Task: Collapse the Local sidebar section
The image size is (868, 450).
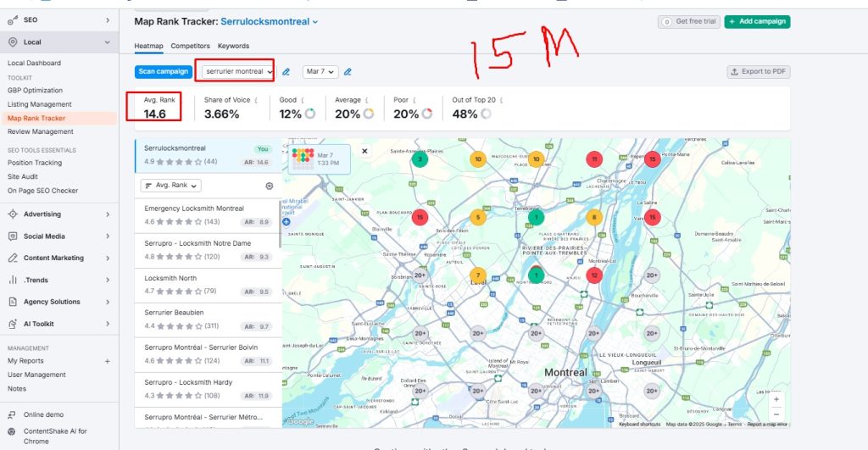Action: (x=108, y=42)
